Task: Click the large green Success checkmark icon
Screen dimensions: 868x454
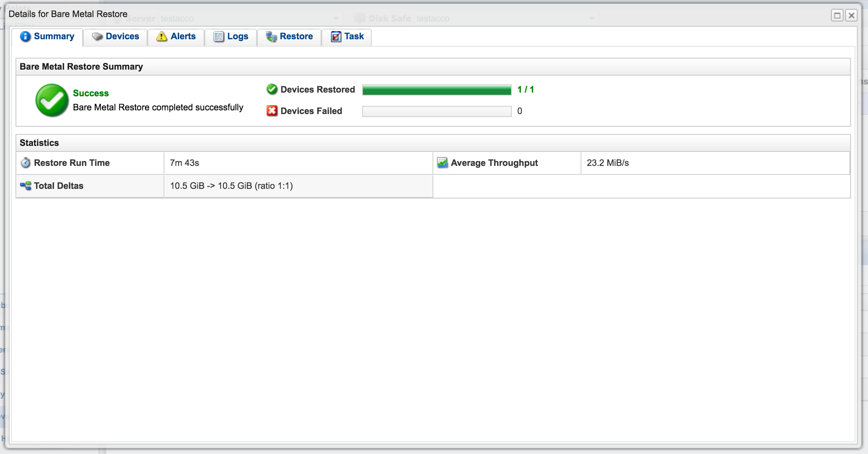Action: (x=52, y=100)
